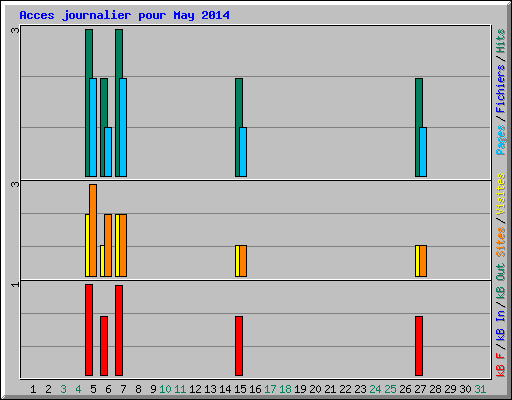Click the day '15' label on the x-axis
Screen dimensions: 512x400
click(240, 389)
